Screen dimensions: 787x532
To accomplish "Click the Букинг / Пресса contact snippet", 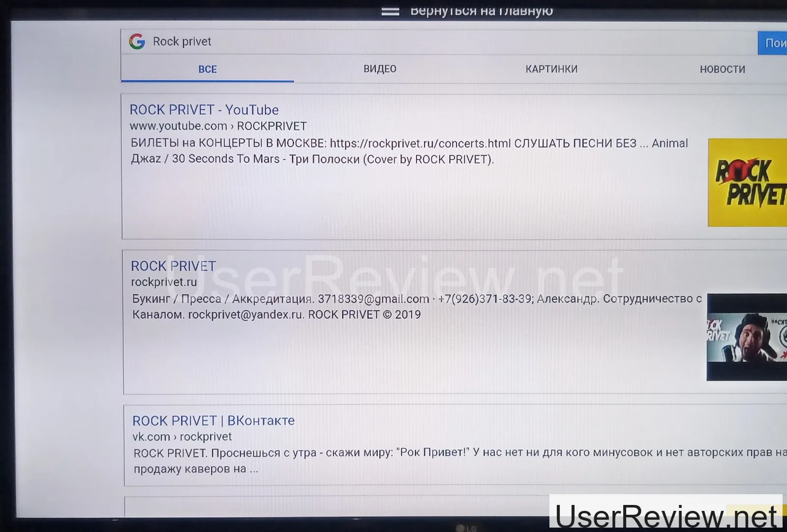I will (x=416, y=307).
